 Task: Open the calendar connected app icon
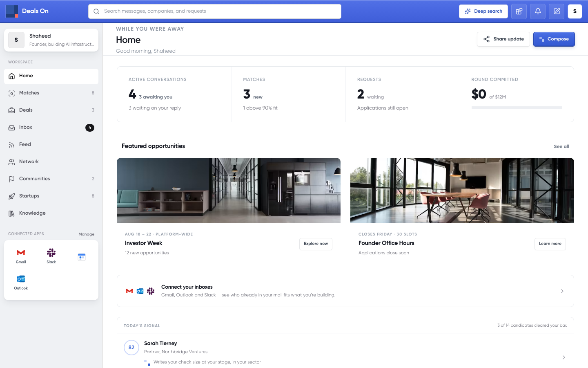pyautogui.click(x=82, y=257)
